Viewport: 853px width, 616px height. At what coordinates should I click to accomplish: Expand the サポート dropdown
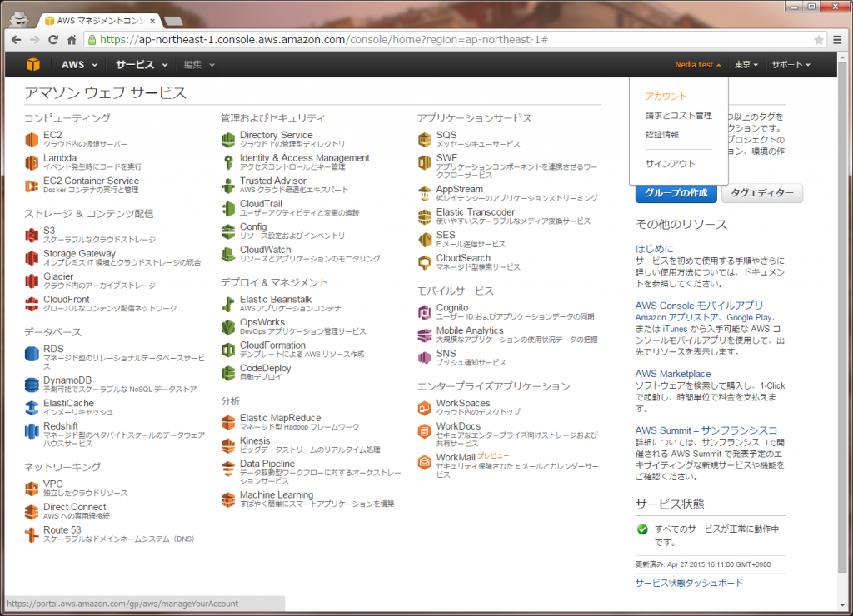tap(791, 65)
